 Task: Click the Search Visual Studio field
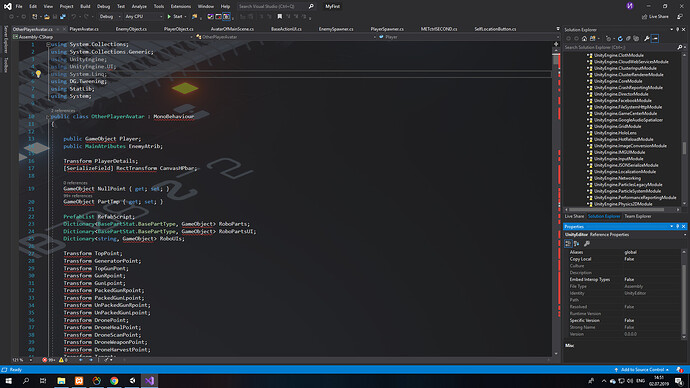[272, 6]
